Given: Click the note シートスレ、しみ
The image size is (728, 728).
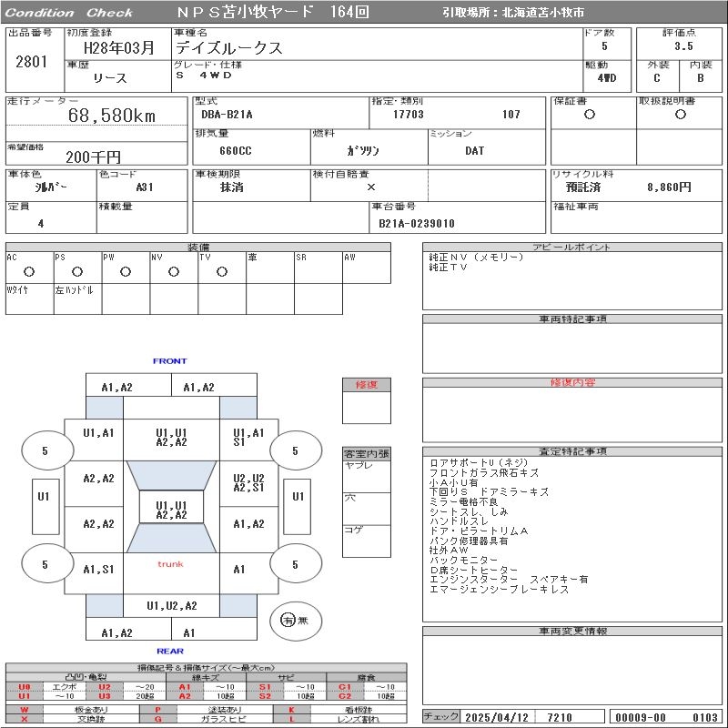Looking at the screenshot, I should pos(469,511).
